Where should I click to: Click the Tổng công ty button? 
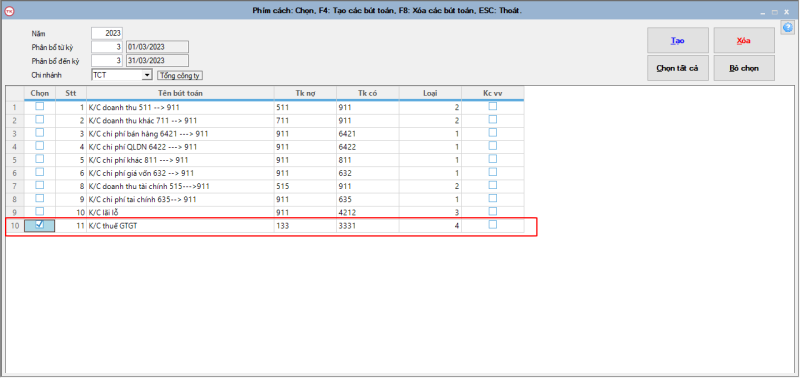[180, 75]
